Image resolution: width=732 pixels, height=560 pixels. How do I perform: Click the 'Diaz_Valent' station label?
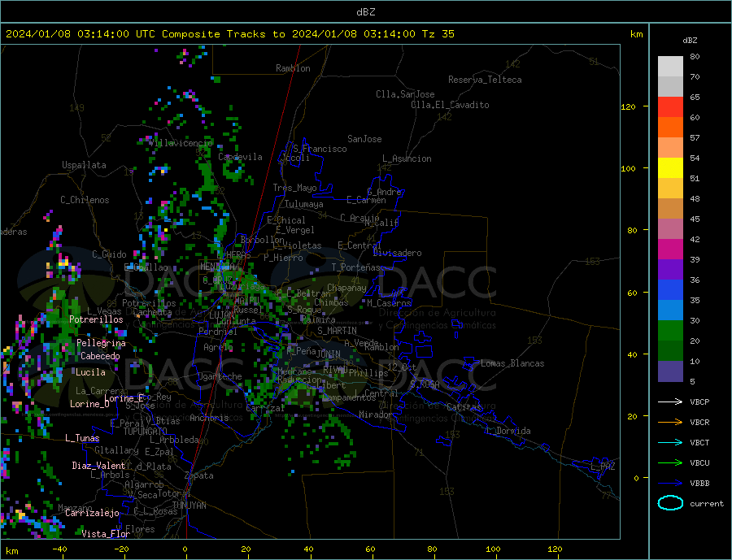tap(98, 466)
